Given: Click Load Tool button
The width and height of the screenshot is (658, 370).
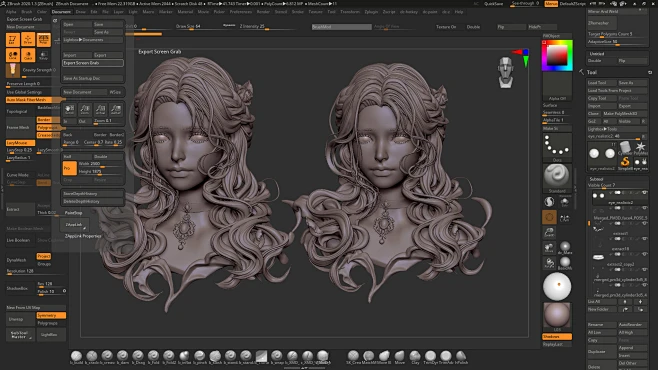Looking at the screenshot, I should 602,83.
